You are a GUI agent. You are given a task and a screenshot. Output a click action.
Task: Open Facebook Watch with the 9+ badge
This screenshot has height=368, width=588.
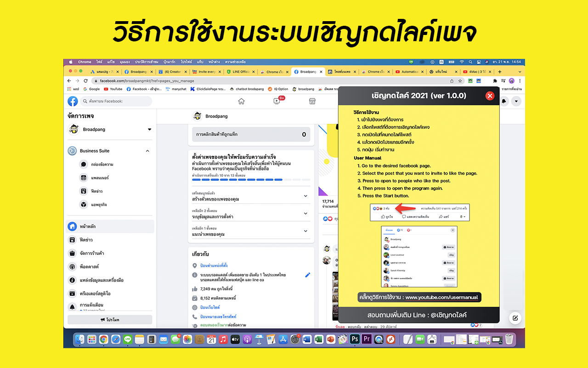pos(277,100)
